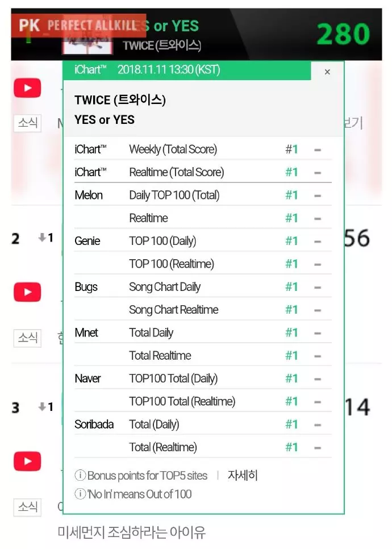392x549 pixels.
Task: Select the third 소식 news tag
Action: (28, 507)
